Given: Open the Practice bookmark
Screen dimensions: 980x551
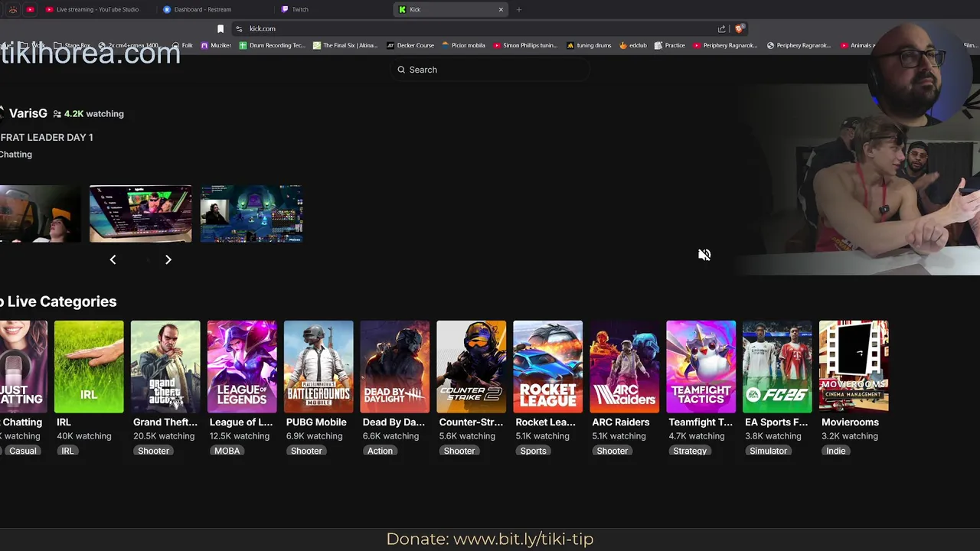Looking at the screenshot, I should pos(669,45).
